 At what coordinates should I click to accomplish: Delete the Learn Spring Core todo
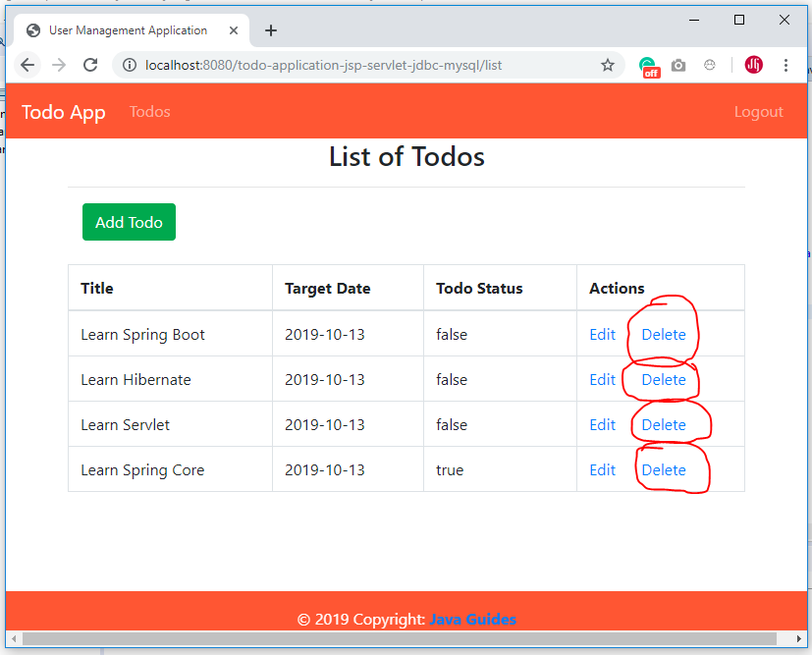tap(664, 470)
